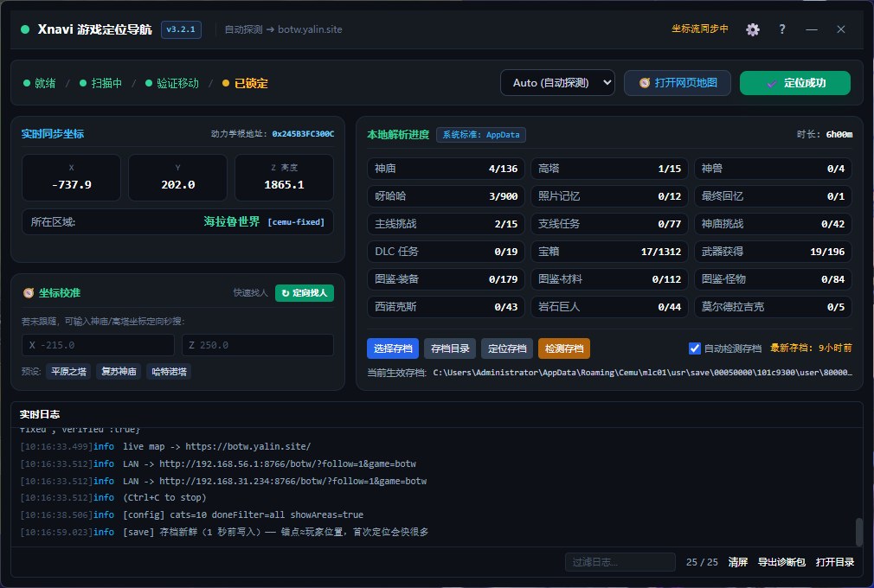Click the 图鉴·装备 0/179 row

[446, 279]
